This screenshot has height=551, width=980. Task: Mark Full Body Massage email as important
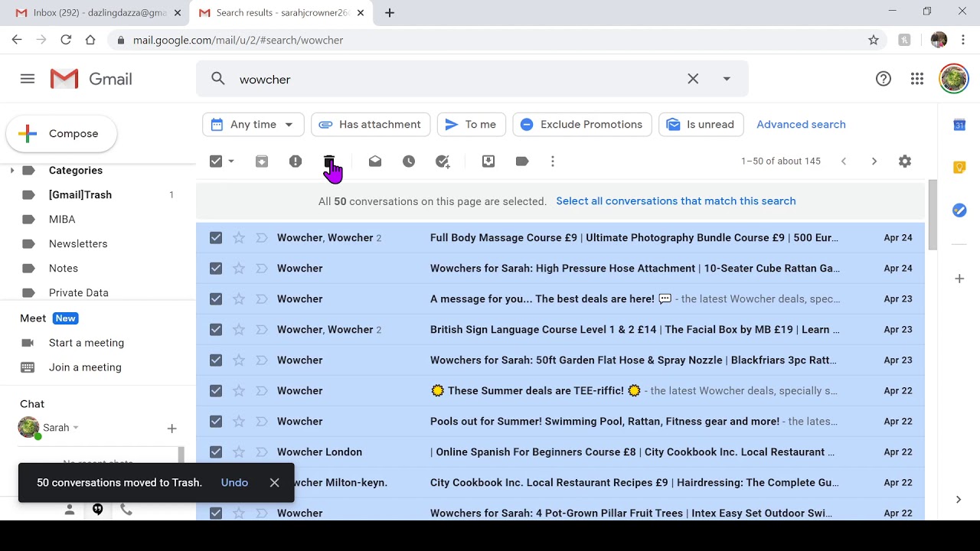262,238
